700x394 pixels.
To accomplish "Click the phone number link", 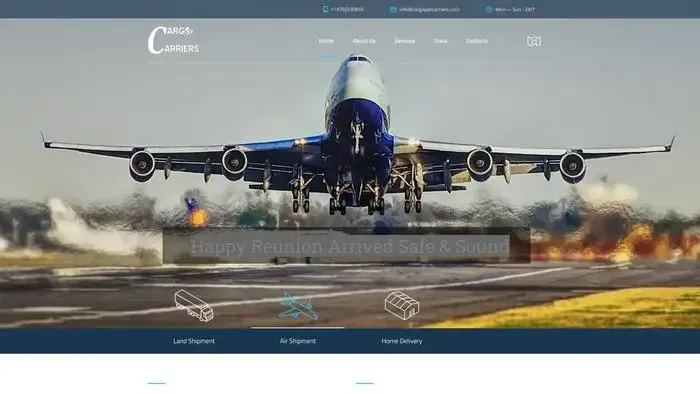I will tap(347, 9).
